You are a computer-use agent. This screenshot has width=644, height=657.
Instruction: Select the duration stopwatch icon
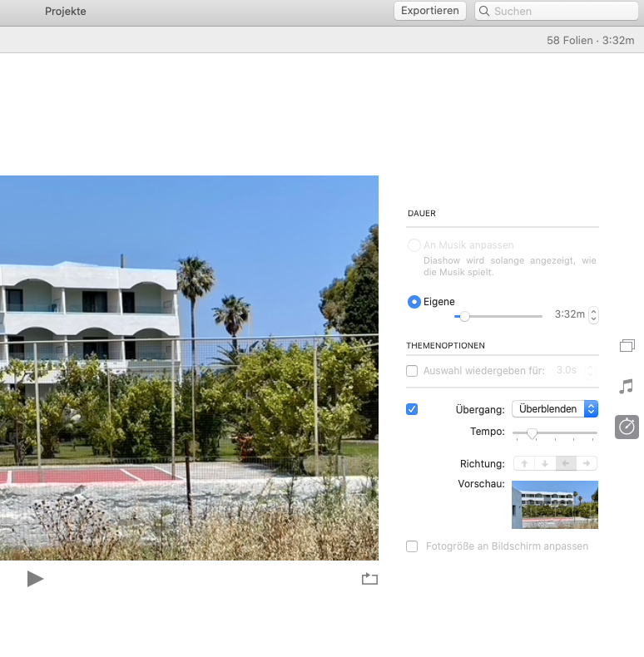point(627,427)
